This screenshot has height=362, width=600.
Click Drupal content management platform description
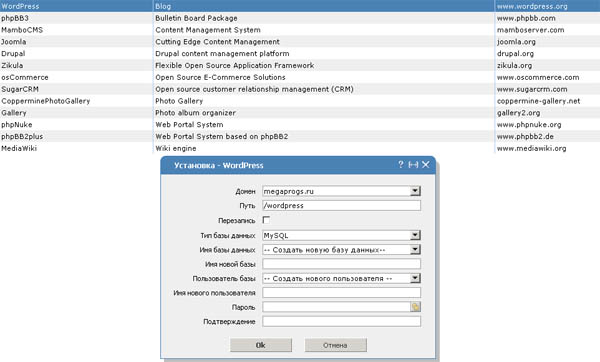(222, 54)
